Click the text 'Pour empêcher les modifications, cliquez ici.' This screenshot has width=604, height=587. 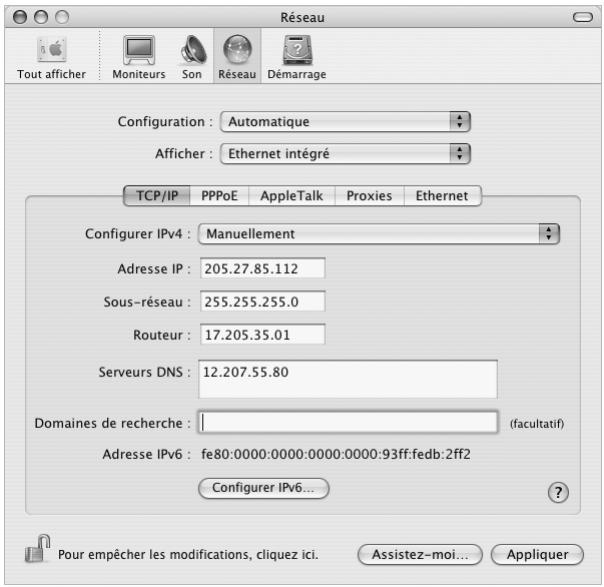coord(188,555)
